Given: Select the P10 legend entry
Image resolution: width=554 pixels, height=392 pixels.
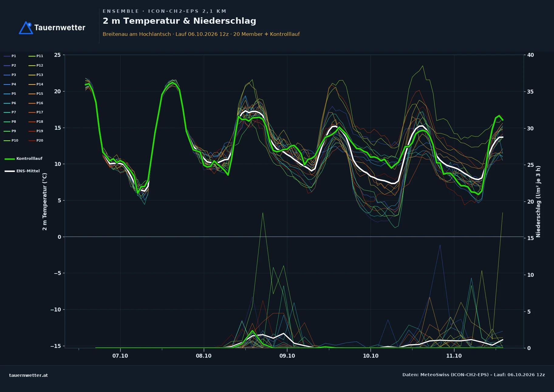Looking at the screenshot, I should point(11,140).
